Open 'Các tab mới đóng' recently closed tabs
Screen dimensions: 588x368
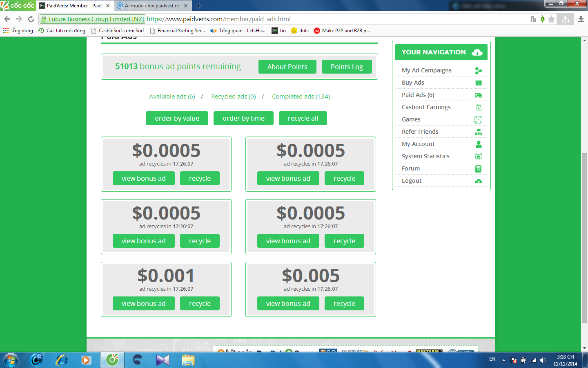(x=62, y=31)
